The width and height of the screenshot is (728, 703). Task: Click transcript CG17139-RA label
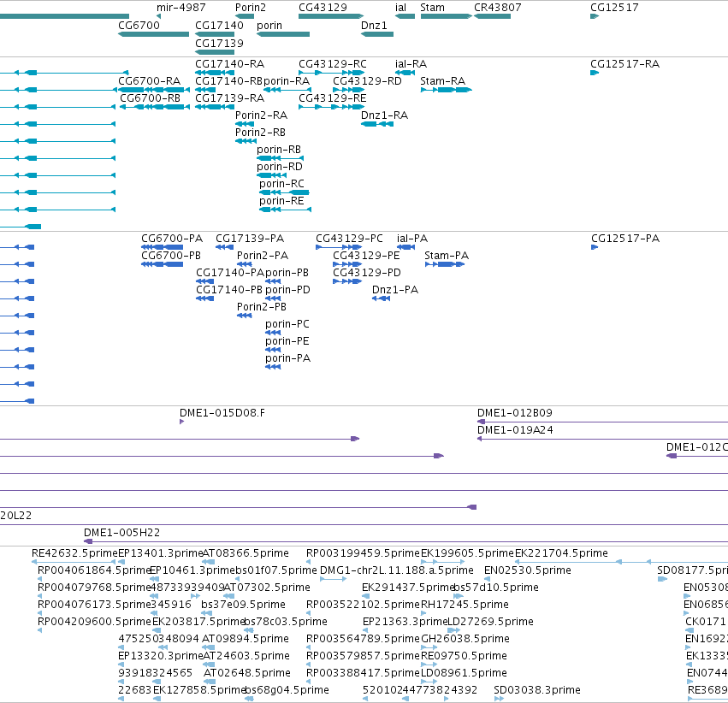(x=230, y=98)
